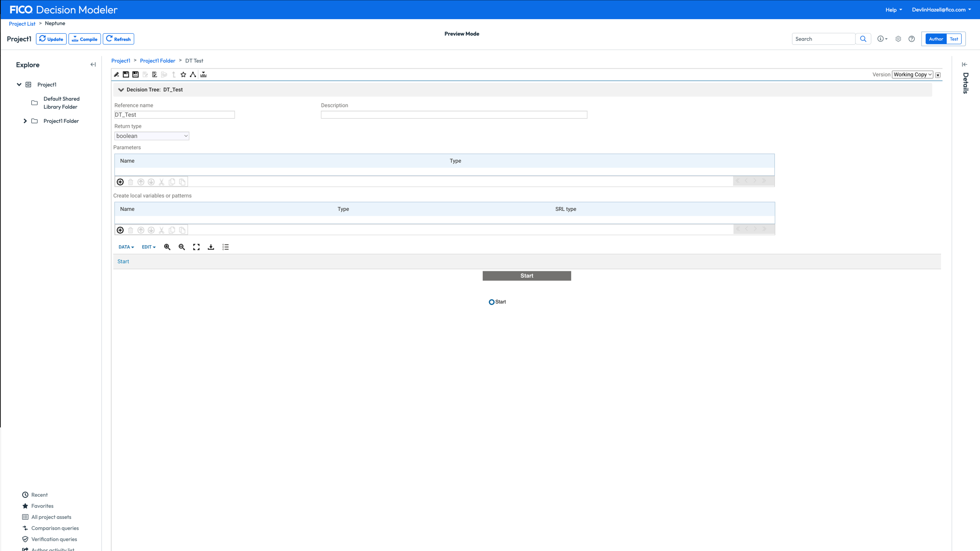This screenshot has width=980, height=551.
Task: Click the Refresh button
Action: click(x=118, y=39)
